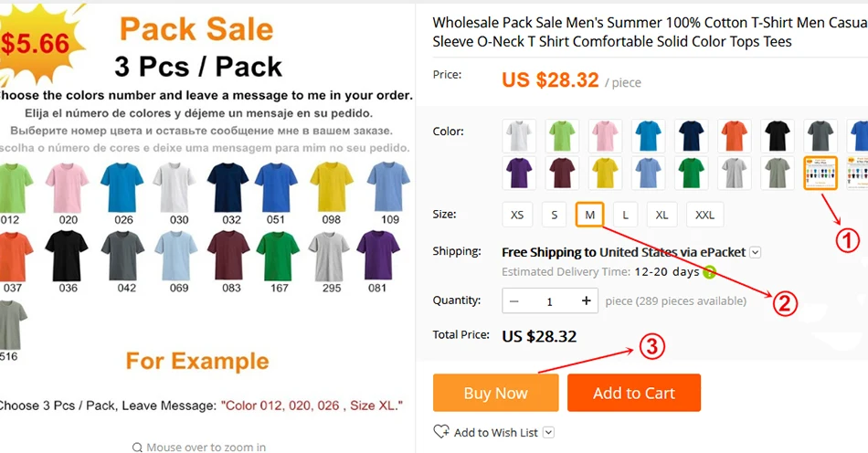Decrease quantity with the minus button
Viewport: 868px width, 453px height.
click(514, 300)
